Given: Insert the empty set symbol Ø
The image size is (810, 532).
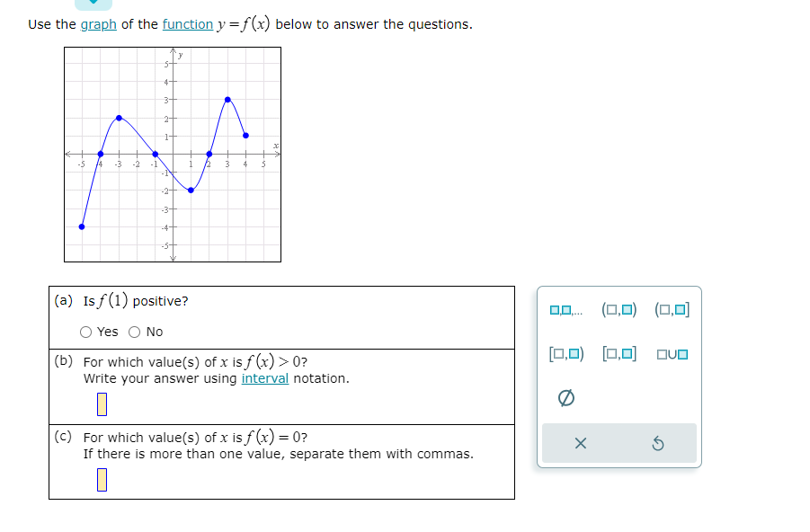Looking at the screenshot, I should (565, 395).
